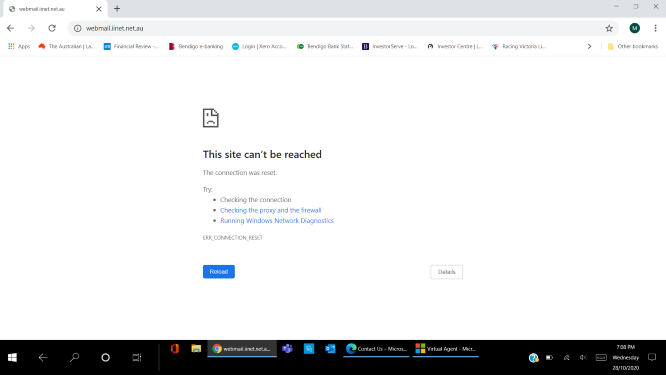Viewport: 666px width, 375px height.
Task: Open Bendigo Bank Stat bookmark
Action: [325, 46]
